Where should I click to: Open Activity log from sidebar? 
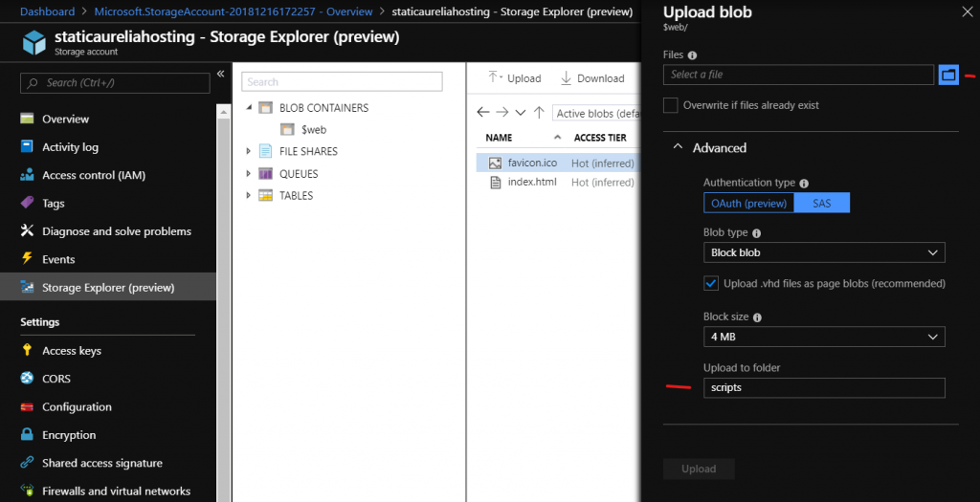coord(70,147)
